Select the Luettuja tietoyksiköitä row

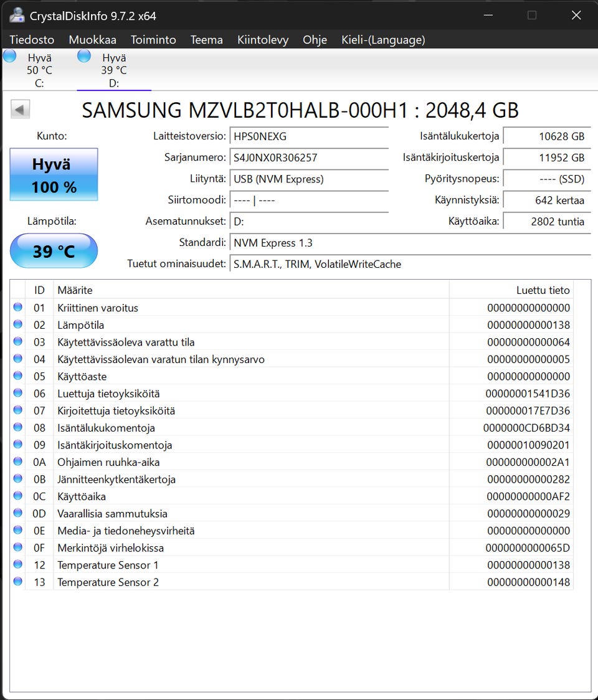[x=292, y=394]
